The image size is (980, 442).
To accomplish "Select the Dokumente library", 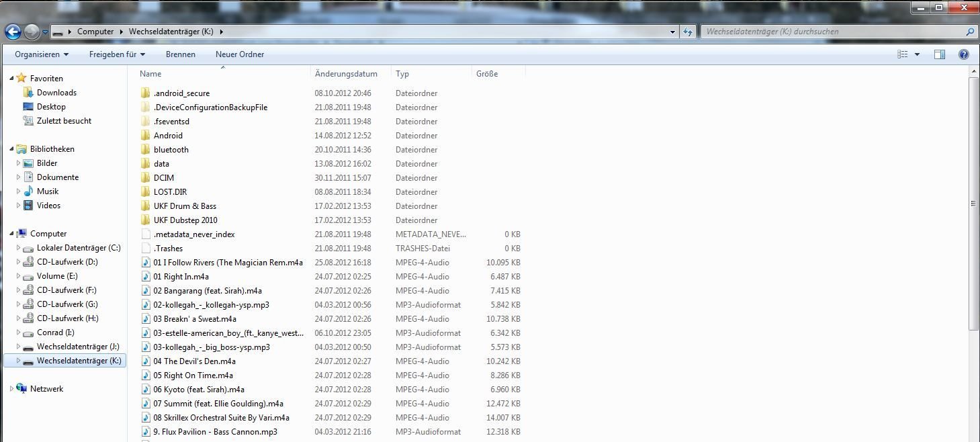I will 58,177.
